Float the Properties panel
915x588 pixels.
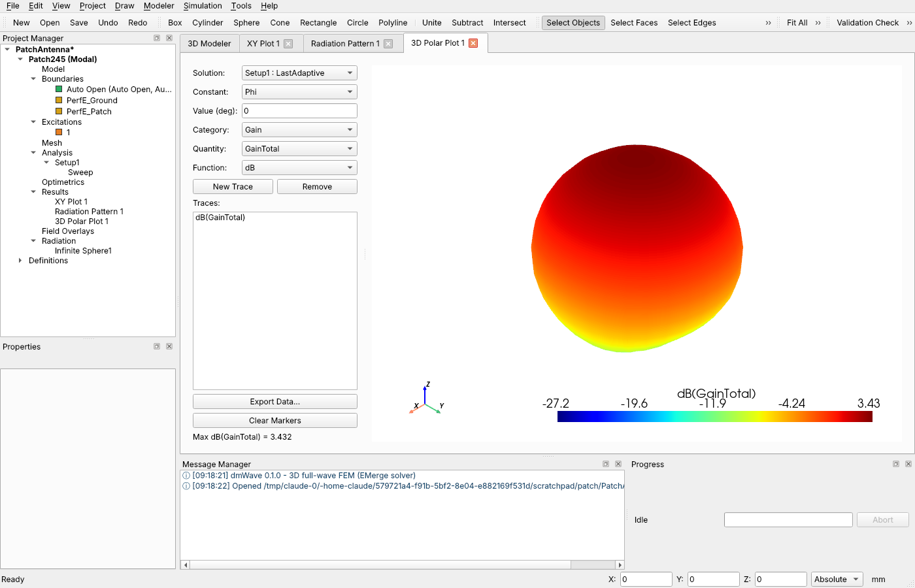(157, 346)
